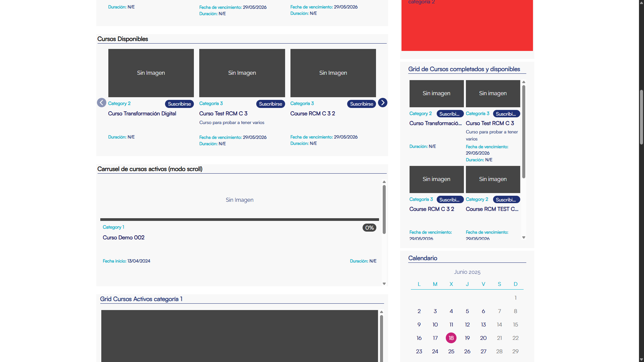Subscribe to Curso Transformación Digital in Cursos Disponibles
644x362 pixels.
tap(179, 104)
